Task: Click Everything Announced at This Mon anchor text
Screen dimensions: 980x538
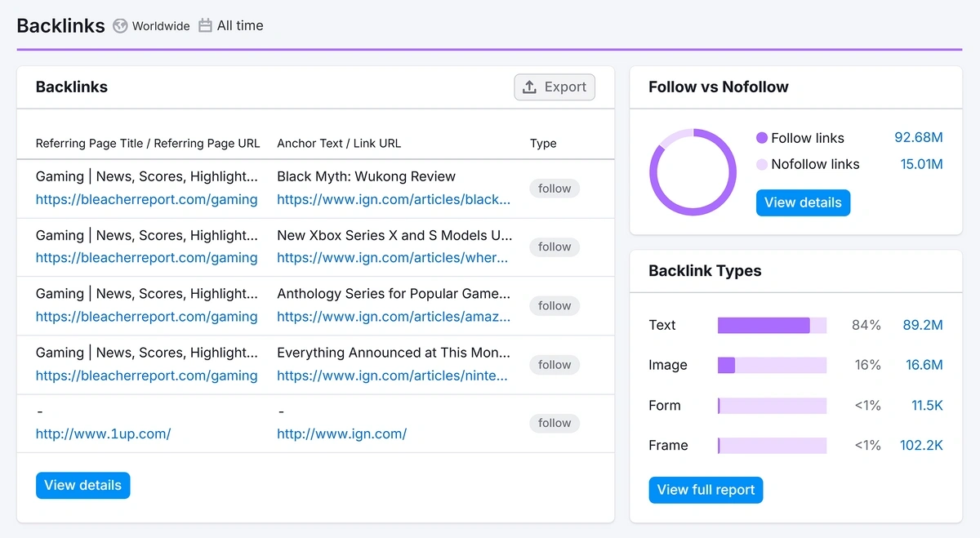Action: 394,353
